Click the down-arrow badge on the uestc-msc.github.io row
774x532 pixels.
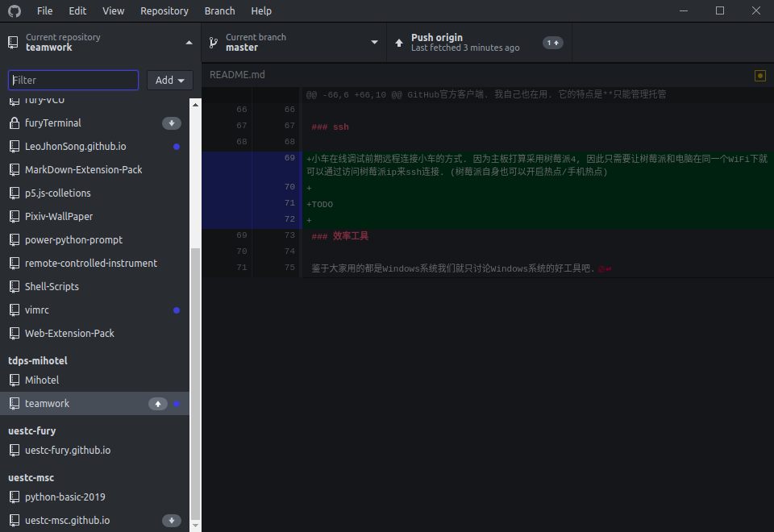[171, 521]
